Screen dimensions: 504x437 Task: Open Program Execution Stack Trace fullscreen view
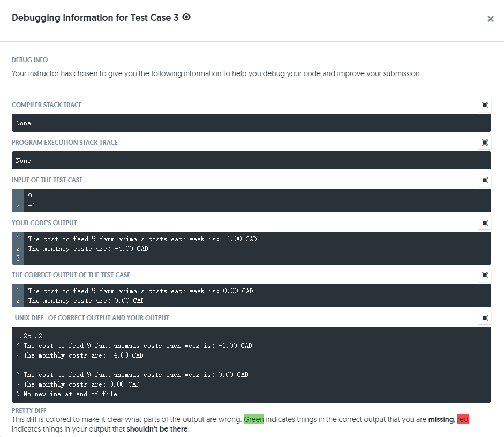(x=484, y=143)
